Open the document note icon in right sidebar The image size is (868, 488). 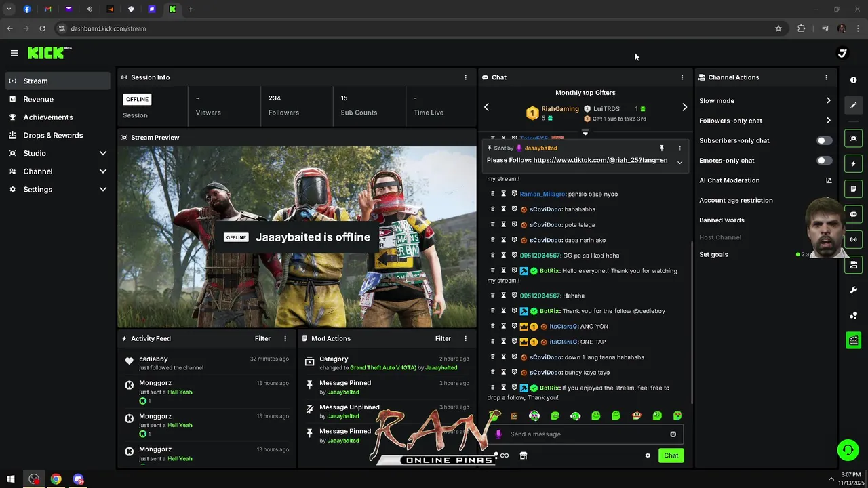click(x=853, y=188)
